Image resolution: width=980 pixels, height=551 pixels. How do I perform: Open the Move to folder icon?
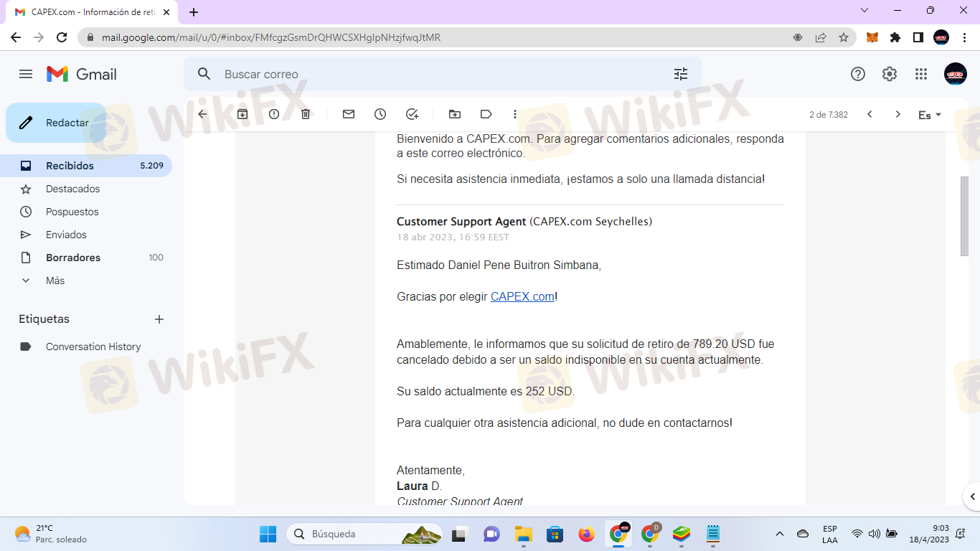point(455,114)
